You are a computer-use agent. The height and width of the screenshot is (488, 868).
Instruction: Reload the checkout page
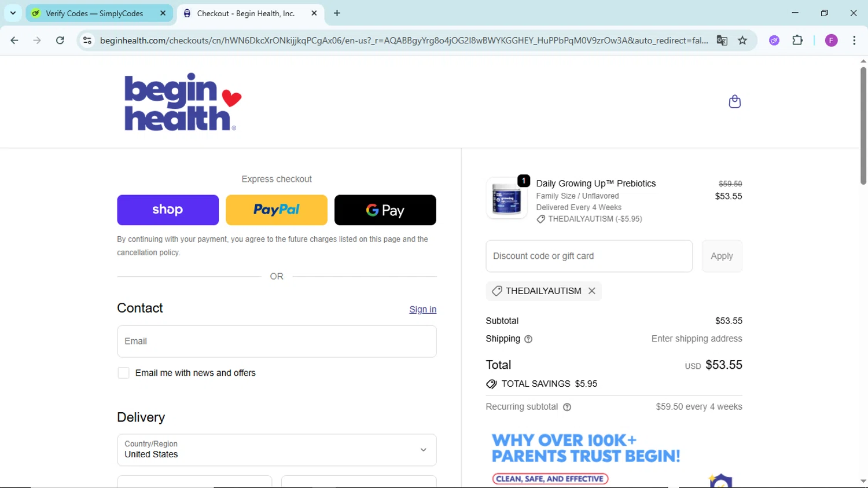pos(60,41)
